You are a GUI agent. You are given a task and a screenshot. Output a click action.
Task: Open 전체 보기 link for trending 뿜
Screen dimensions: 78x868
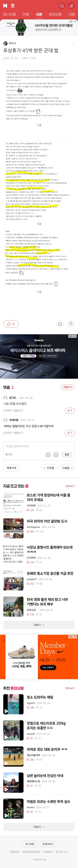tap(70, 486)
